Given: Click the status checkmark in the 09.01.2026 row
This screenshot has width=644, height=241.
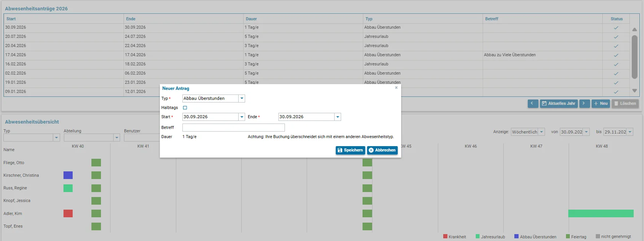Looking at the screenshot, I should pos(616,92).
